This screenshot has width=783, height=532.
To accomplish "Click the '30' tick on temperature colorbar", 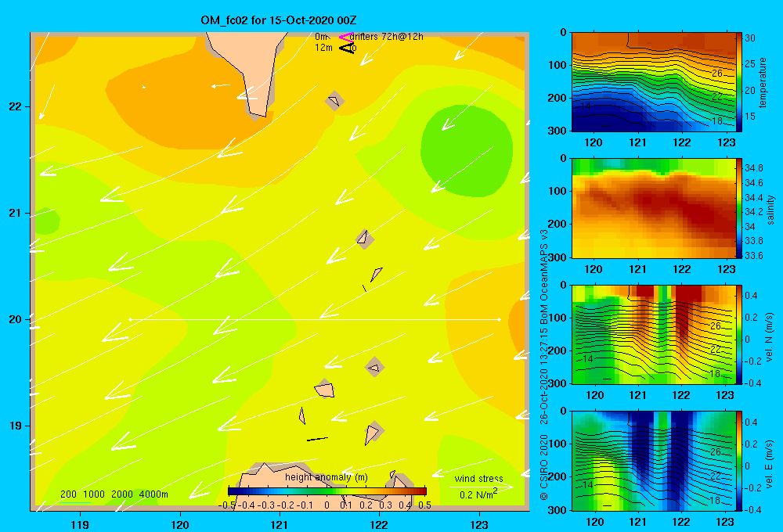I will [750, 38].
